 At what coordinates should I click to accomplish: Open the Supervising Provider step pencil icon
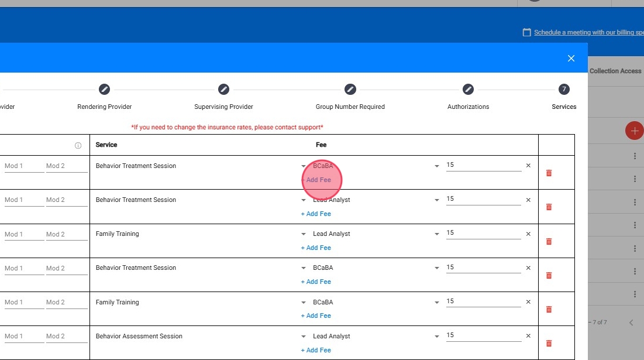click(223, 89)
